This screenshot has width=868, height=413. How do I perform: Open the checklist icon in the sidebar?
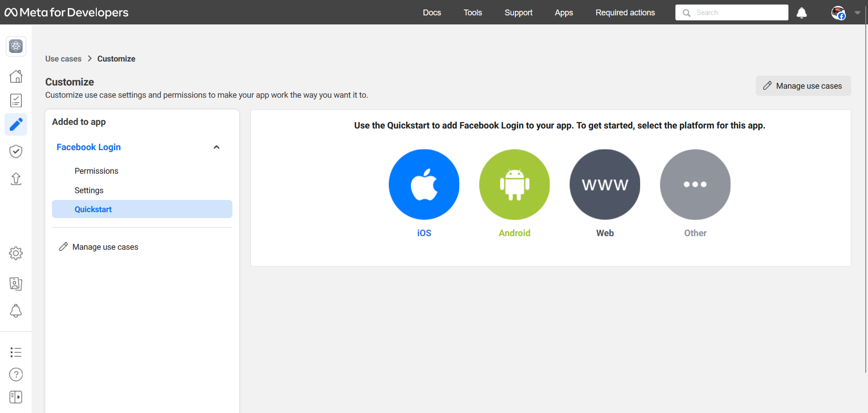16,100
